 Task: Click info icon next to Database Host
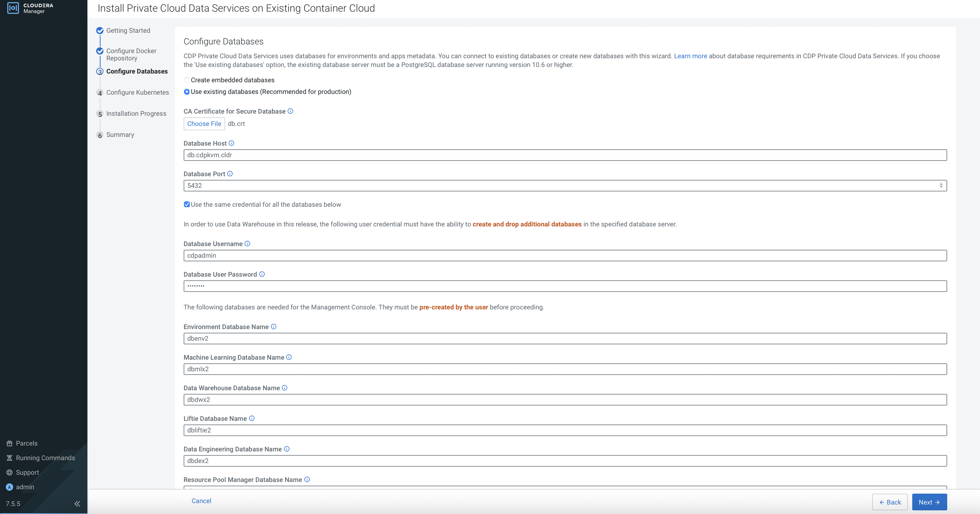click(x=231, y=143)
